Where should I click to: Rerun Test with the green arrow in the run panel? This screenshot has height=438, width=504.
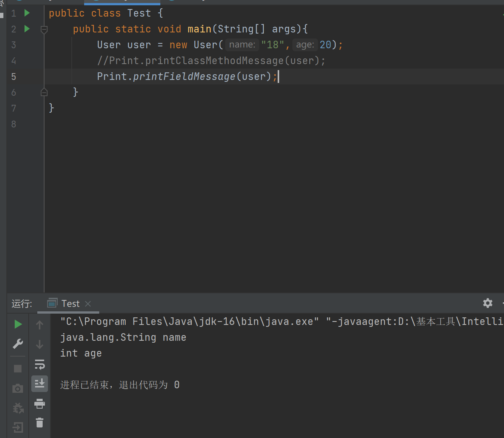(18, 325)
